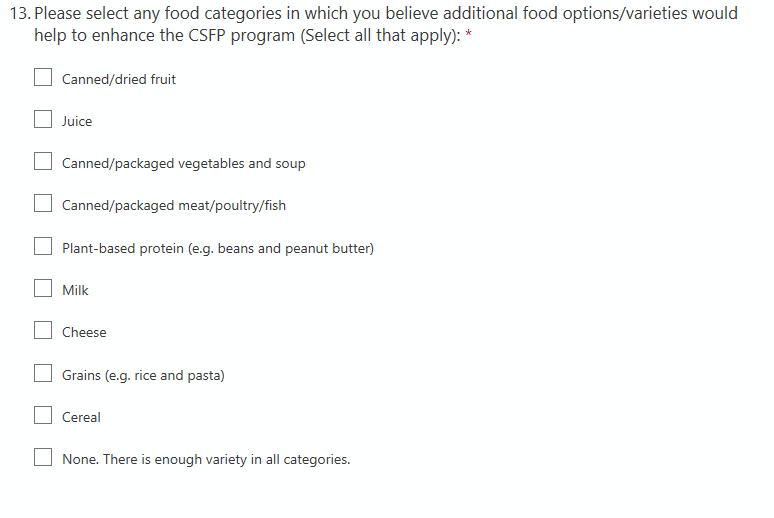Tick the Juice checkbox
Image resolution: width=774 pixels, height=518 pixels.
[43, 120]
